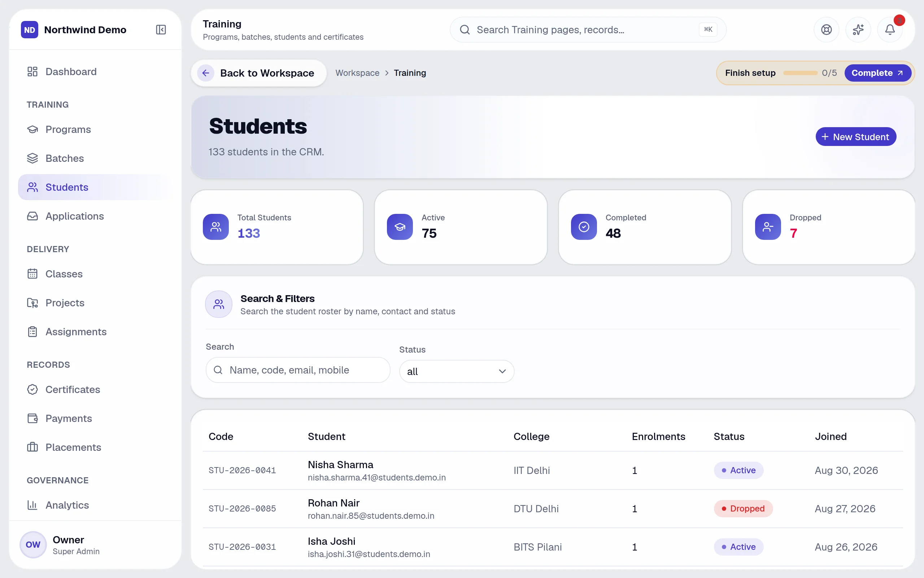Open Certificates in the sidebar

coord(95,389)
